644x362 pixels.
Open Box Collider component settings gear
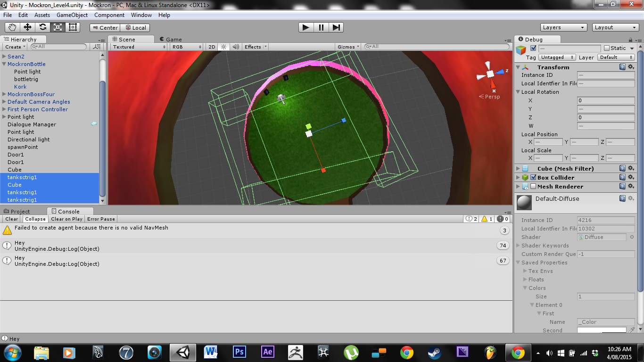pyautogui.click(x=631, y=177)
